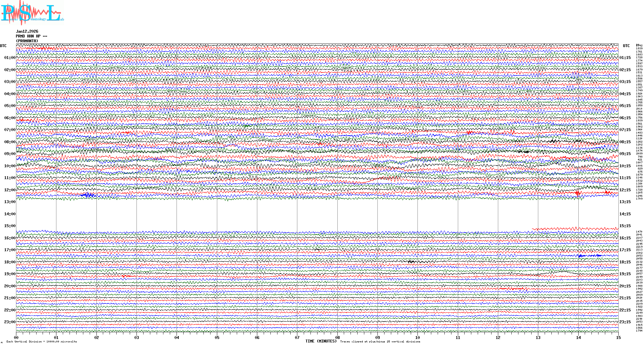Image resolution: width=644 pixels, height=346 pixels.
Task: Click the red event spike near minute 14
Action: tap(578, 193)
